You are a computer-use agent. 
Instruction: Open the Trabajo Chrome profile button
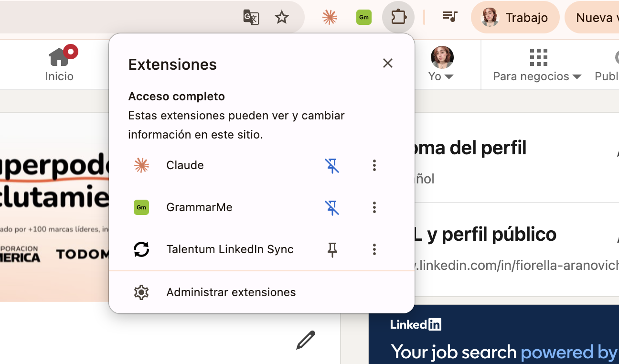pyautogui.click(x=515, y=18)
